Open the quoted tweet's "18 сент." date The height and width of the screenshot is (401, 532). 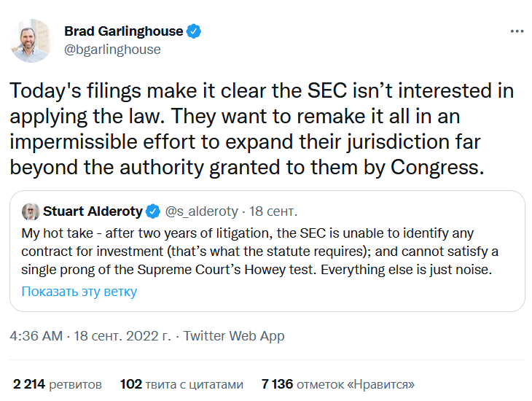pyautogui.click(x=273, y=211)
